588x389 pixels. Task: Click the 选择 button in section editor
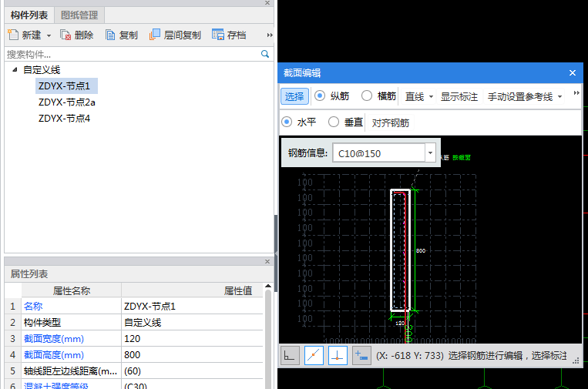[294, 96]
